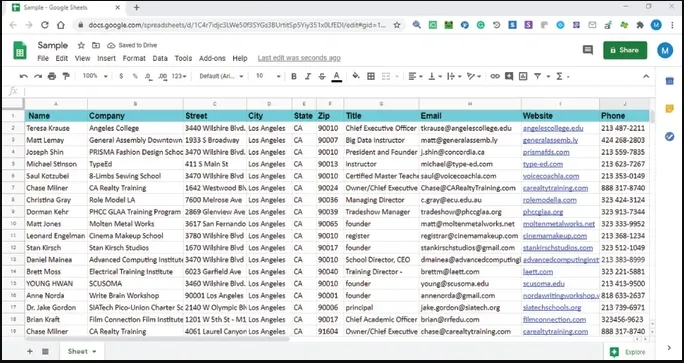Open the fill color picker
684x363 pixels.
356,76
